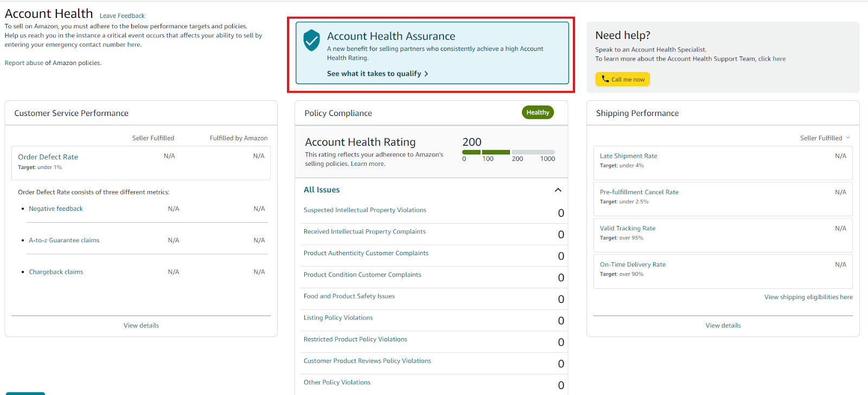
Task: Open Late Shipment Rate metric
Action: point(628,156)
